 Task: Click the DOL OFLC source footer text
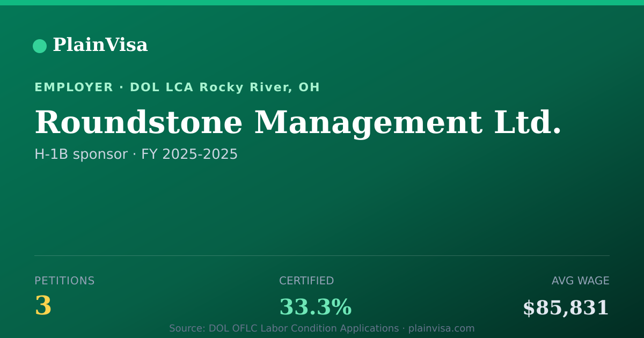(322, 328)
